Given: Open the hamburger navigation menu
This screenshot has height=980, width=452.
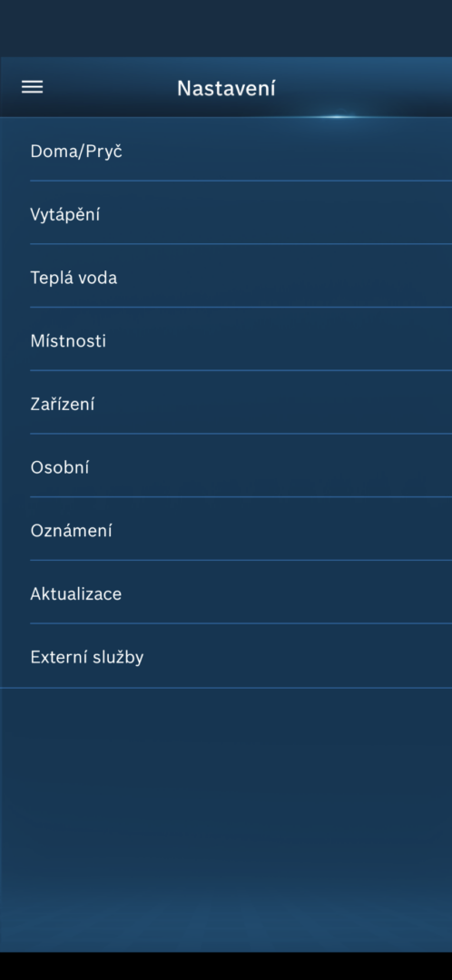Looking at the screenshot, I should [x=33, y=87].
